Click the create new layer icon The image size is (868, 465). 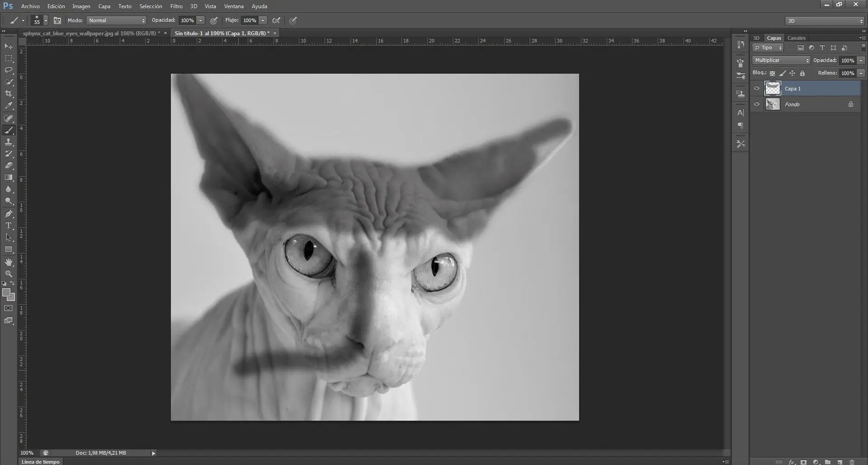coord(840,462)
